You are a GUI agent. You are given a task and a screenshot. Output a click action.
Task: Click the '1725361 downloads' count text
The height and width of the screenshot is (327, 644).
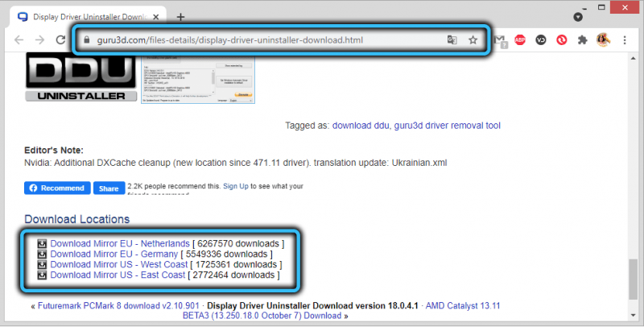[x=236, y=264]
